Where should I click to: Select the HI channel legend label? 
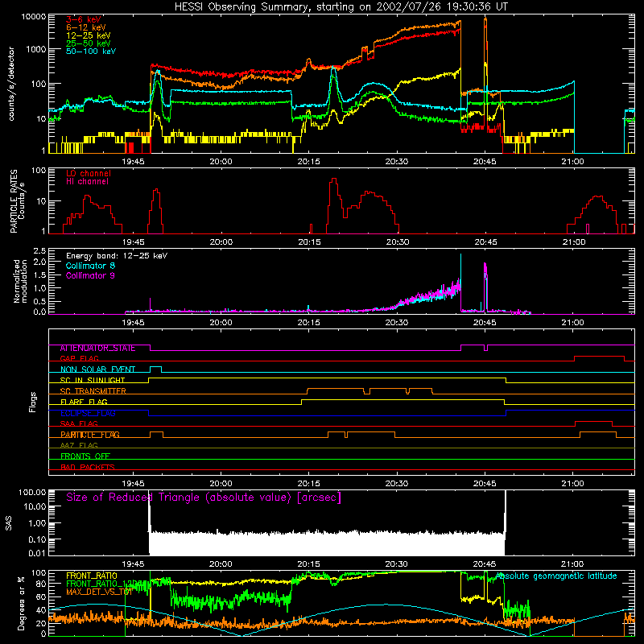(87, 182)
